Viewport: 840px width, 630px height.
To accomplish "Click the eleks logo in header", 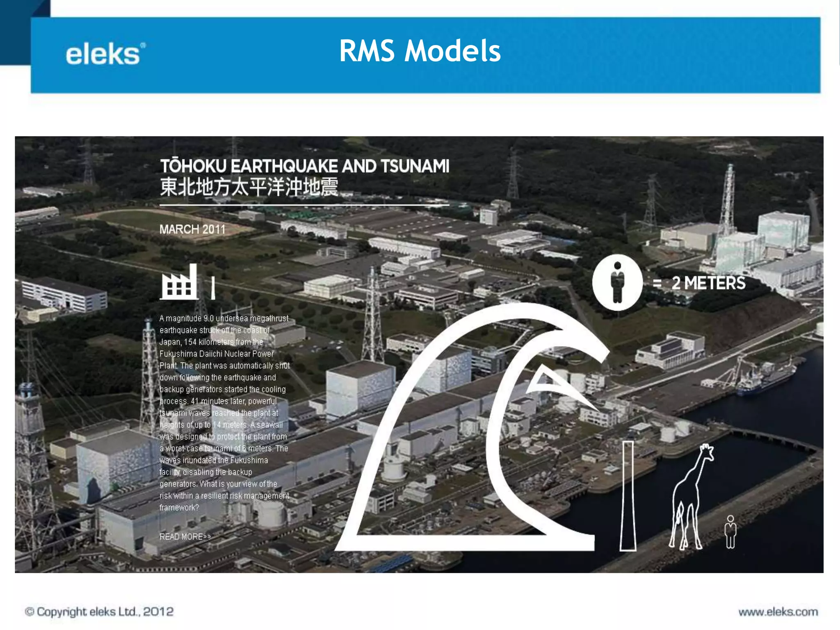I will pos(105,54).
